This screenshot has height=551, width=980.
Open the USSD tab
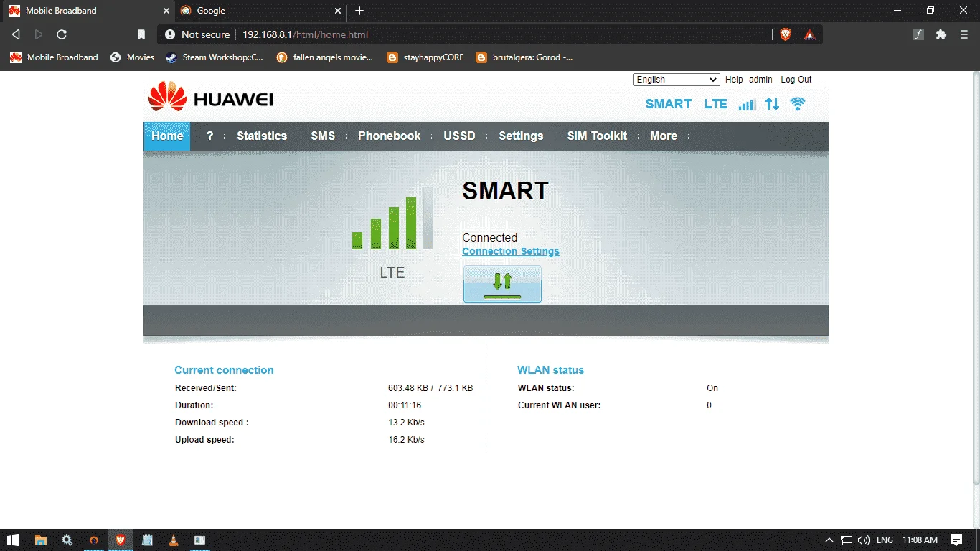pos(459,136)
